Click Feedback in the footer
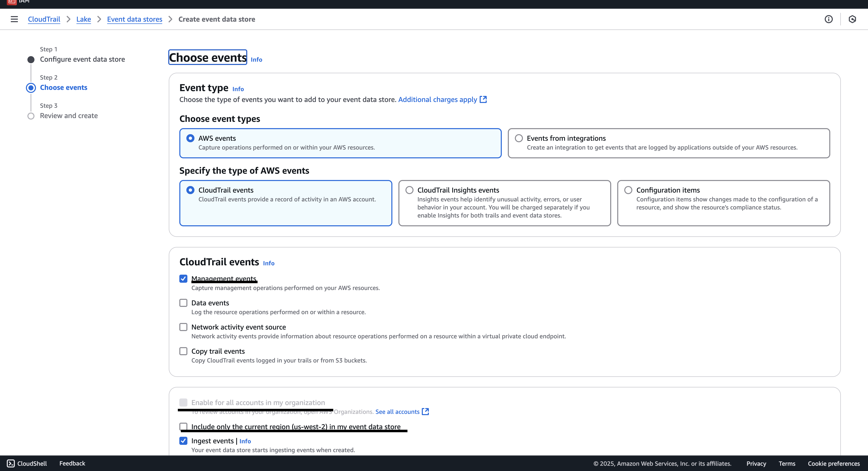The width and height of the screenshot is (868, 471). (72, 463)
